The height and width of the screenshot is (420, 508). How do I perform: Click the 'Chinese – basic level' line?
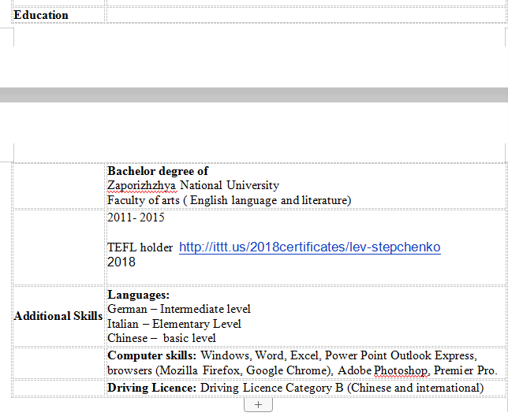pos(162,338)
